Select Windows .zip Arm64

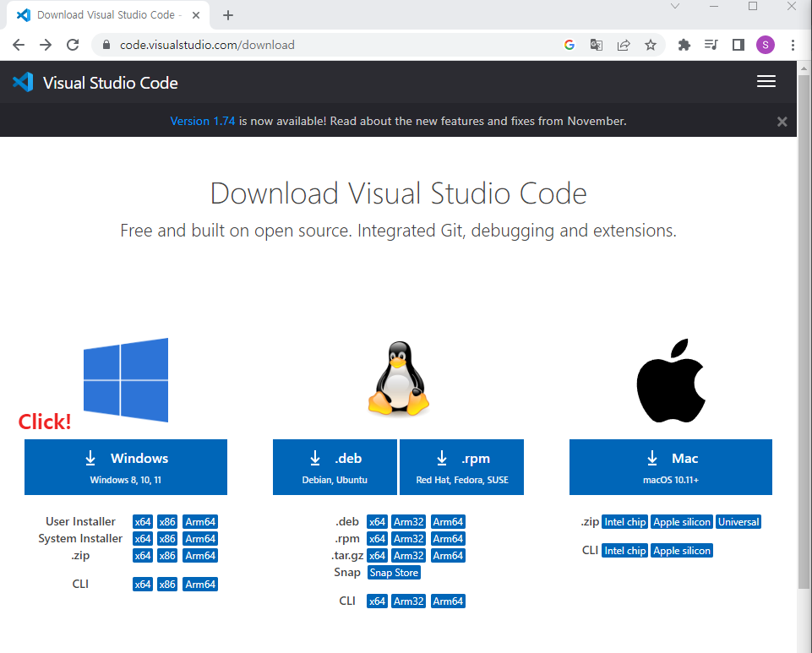pyautogui.click(x=200, y=556)
